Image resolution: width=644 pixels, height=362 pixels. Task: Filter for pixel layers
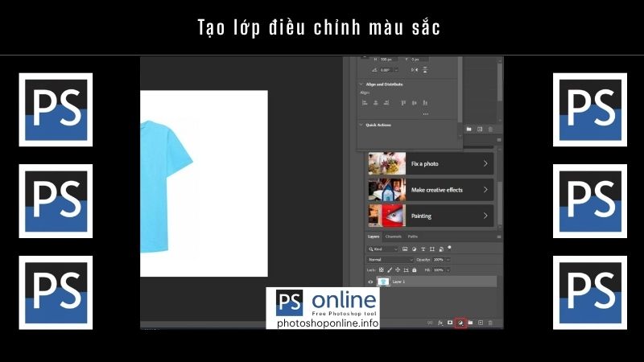coord(405,249)
